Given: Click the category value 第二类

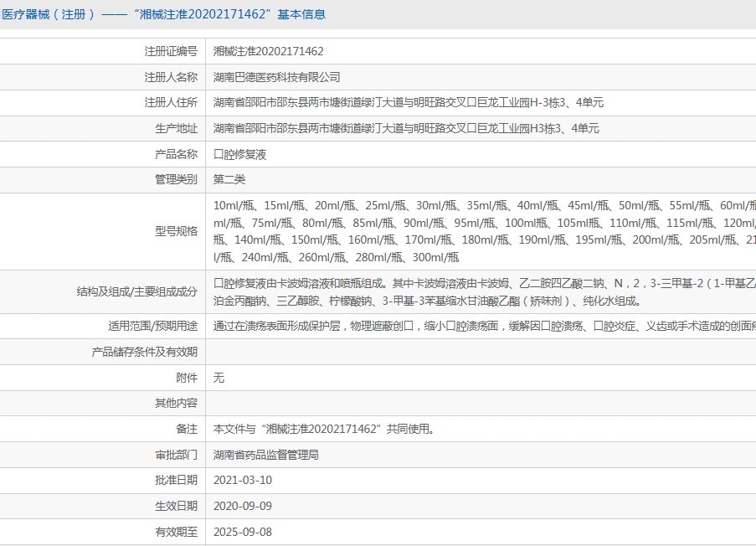Looking at the screenshot, I should click(229, 179).
